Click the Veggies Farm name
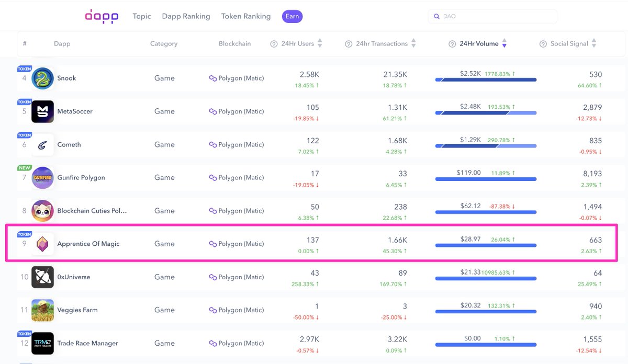This screenshot has height=364, width=628. [77, 310]
